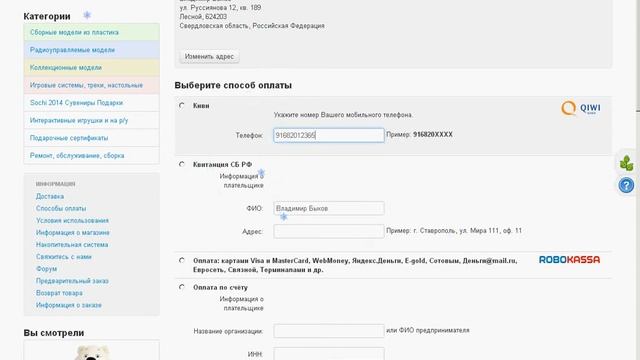Open the Предварительный заказ link
This screenshot has width=640, height=360.
click(72, 281)
